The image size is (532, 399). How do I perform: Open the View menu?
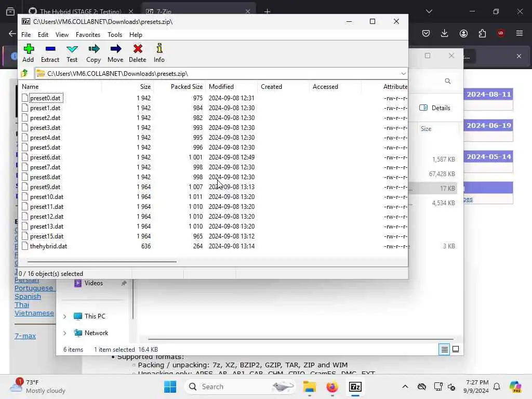pos(62,35)
